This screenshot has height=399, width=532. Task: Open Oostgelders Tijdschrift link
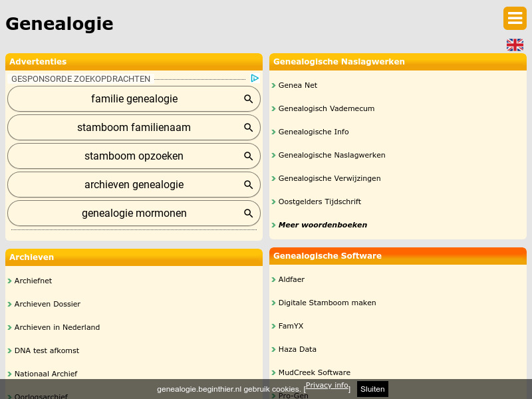[320, 202]
